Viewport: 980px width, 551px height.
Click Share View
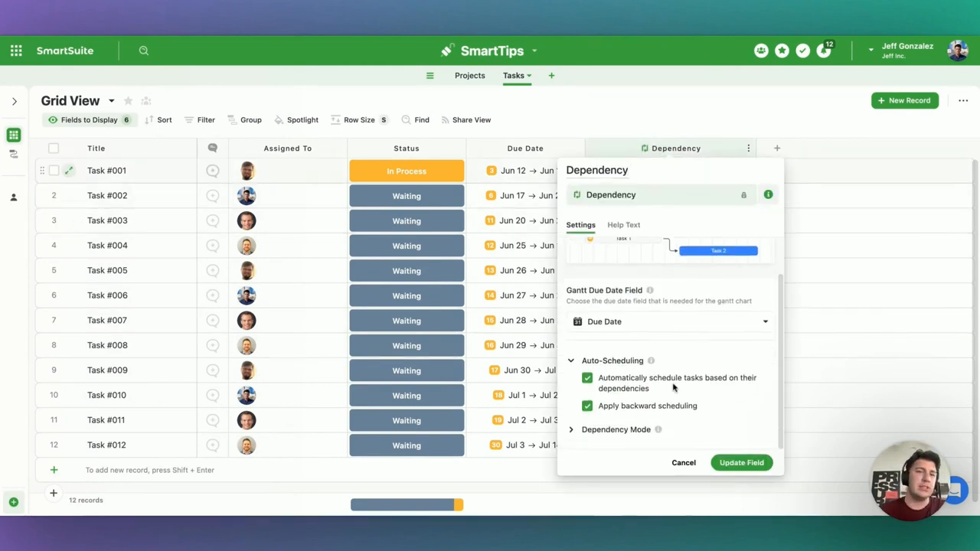point(465,120)
